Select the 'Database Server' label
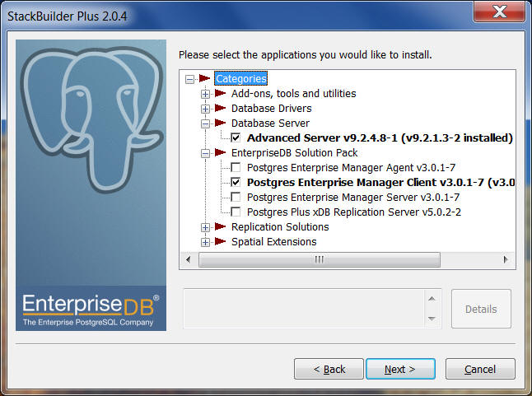Viewport: 532px width, 396px height. 270,123
